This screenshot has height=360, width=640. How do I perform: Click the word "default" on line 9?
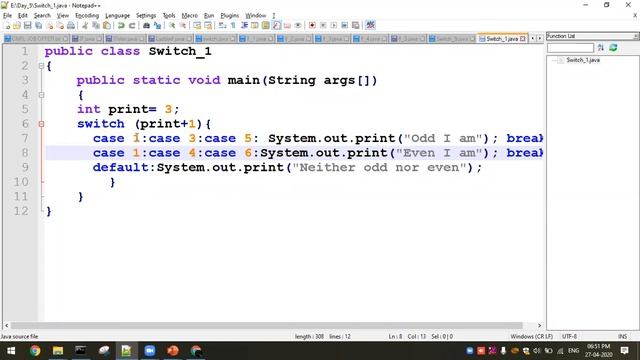pyautogui.click(x=120, y=167)
